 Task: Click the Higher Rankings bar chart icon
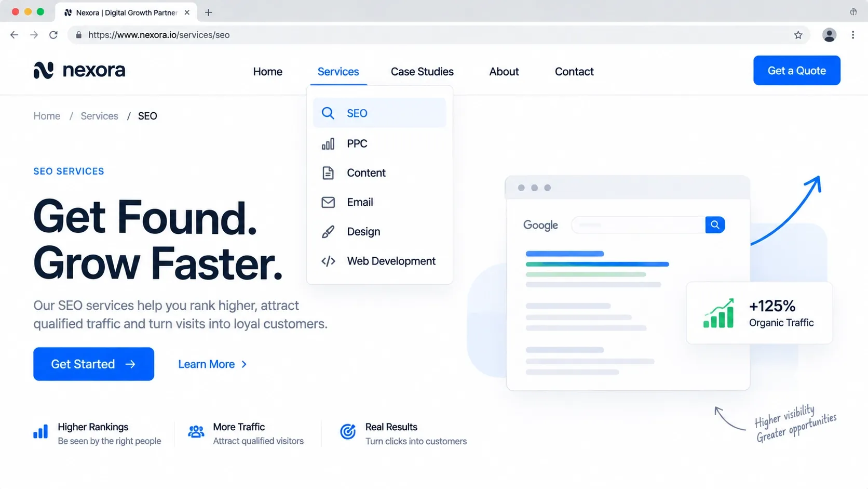[40, 432]
